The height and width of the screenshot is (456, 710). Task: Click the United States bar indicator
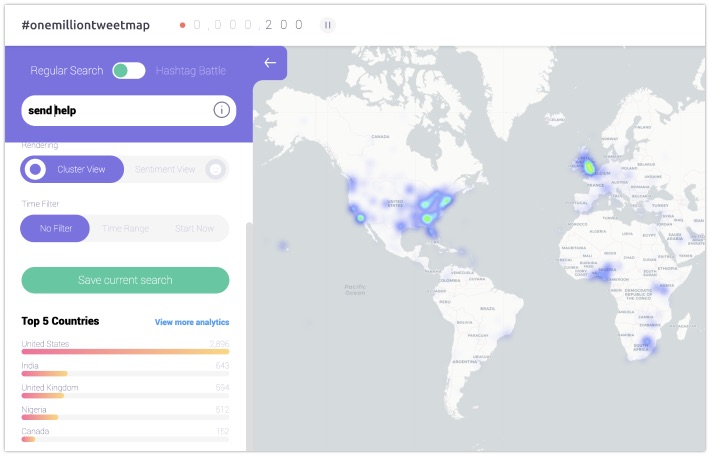[x=125, y=351]
